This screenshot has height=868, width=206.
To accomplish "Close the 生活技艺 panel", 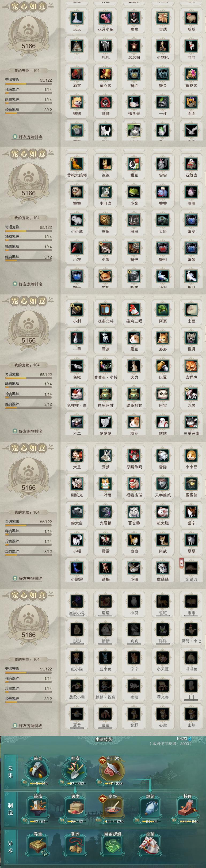I will click(x=200, y=739).
